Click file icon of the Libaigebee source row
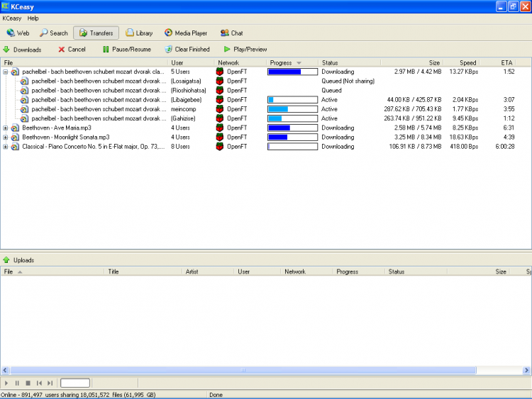This screenshot has height=399, width=532. (24, 100)
